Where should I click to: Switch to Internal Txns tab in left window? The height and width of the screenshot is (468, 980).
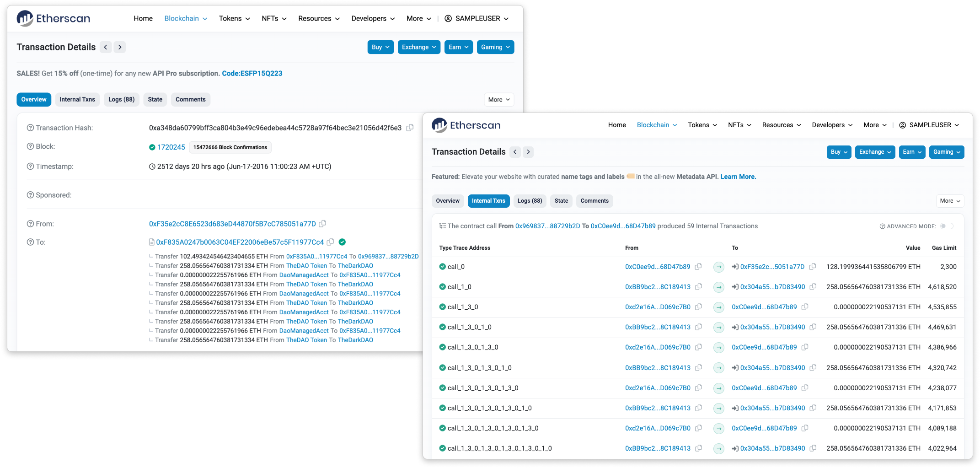click(77, 100)
